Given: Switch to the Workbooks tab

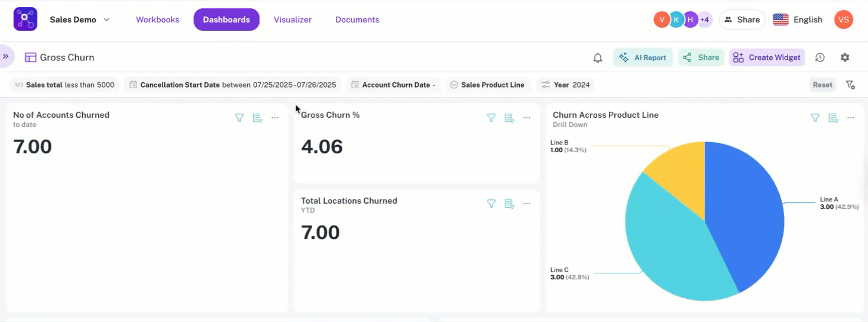Looking at the screenshot, I should 157,20.
